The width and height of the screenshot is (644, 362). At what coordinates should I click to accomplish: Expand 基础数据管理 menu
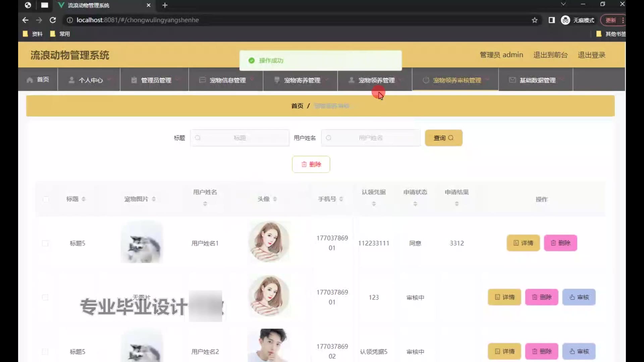coord(536,80)
